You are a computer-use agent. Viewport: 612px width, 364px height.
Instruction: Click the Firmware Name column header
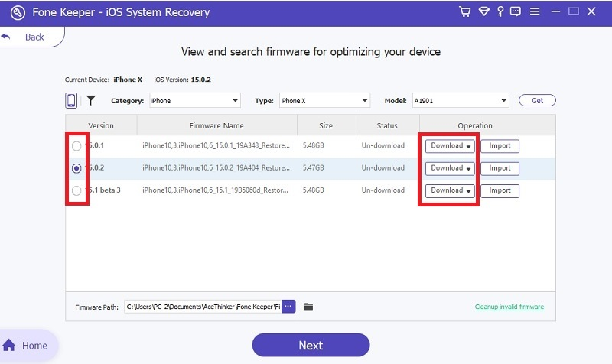pyautogui.click(x=216, y=125)
